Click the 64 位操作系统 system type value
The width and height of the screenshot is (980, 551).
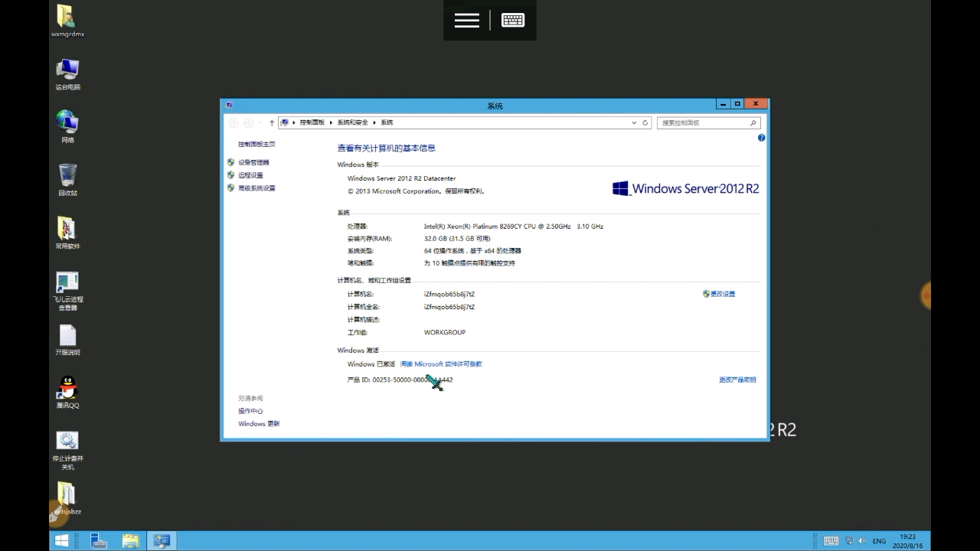click(472, 251)
